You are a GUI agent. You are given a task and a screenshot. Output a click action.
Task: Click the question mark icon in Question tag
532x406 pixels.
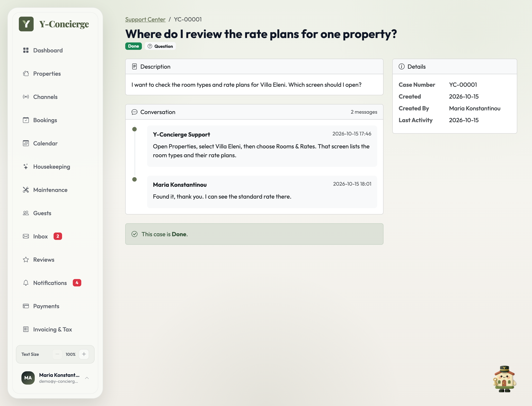pos(150,46)
